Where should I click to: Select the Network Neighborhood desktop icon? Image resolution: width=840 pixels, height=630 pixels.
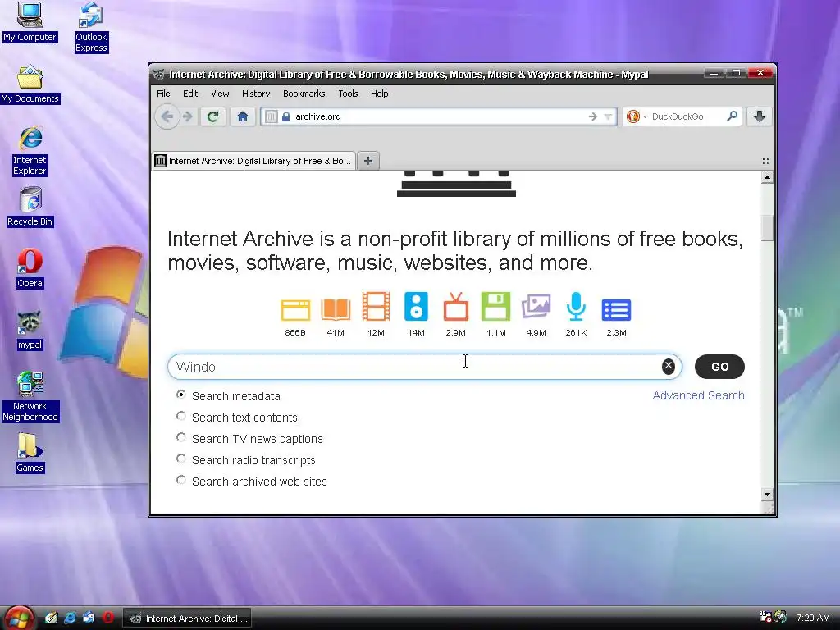click(30, 396)
